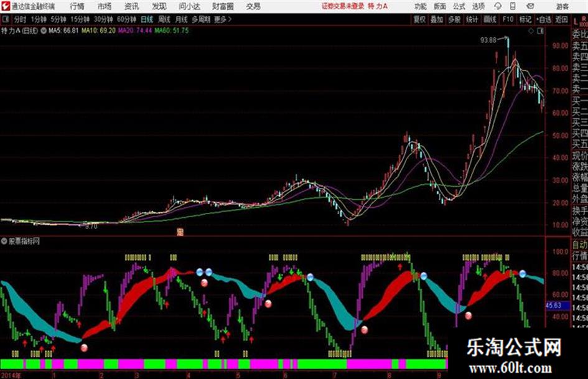The height and width of the screenshot is (379, 588).
Task: Open the 版面 menu
Action: (x=439, y=6)
